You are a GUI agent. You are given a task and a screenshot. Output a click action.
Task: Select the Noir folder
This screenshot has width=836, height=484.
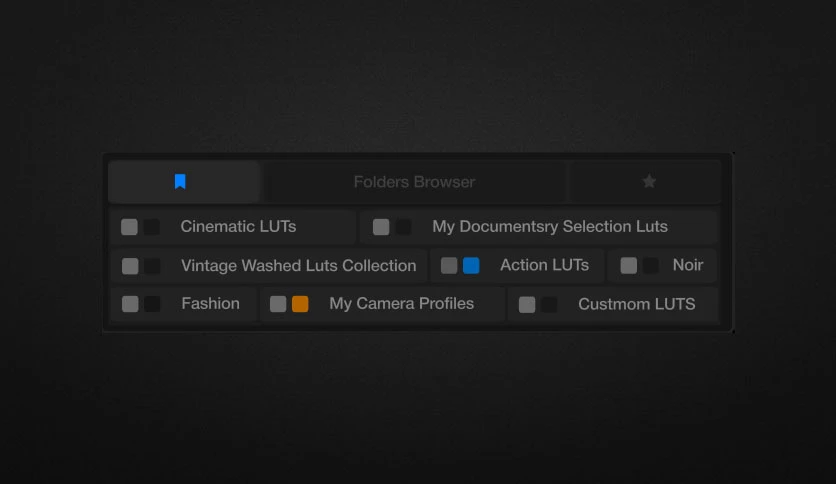tap(662, 265)
